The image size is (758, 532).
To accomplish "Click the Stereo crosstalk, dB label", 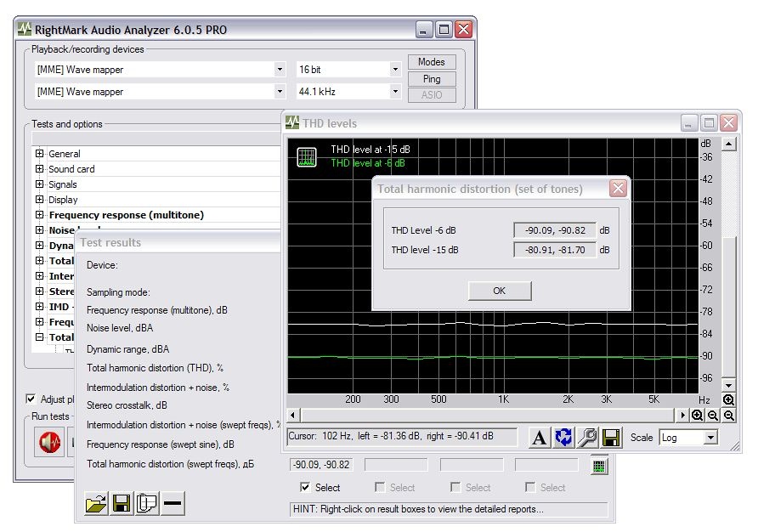I will (x=127, y=405).
